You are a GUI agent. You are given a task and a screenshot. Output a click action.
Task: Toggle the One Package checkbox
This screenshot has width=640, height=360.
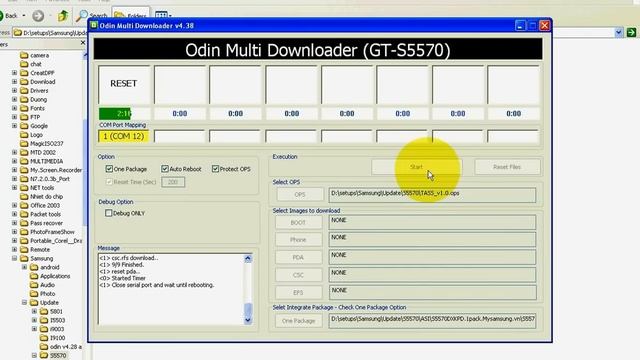coord(109,169)
